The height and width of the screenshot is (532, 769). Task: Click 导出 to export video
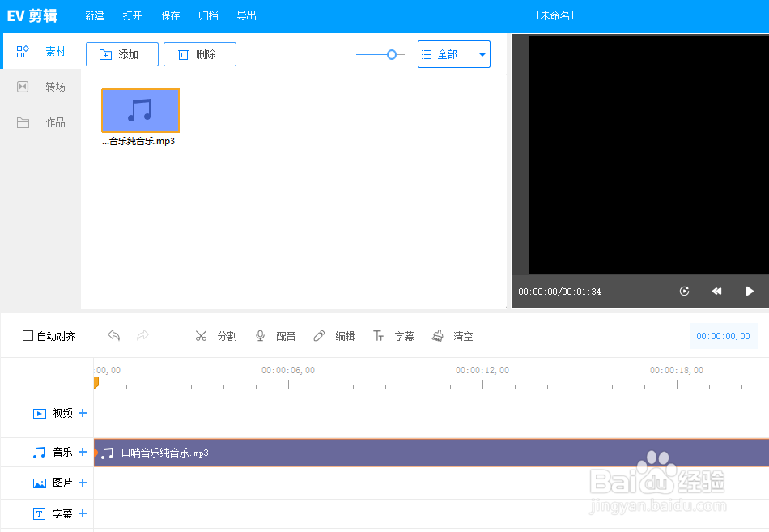coord(247,15)
